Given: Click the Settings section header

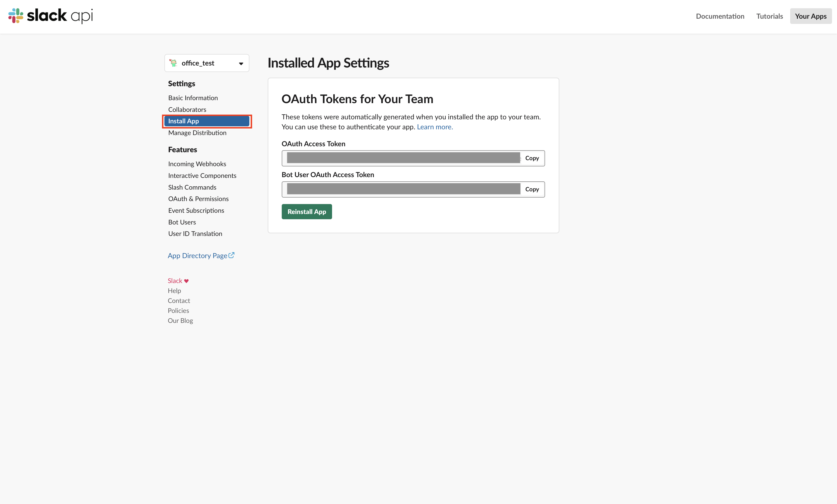Looking at the screenshot, I should (181, 83).
